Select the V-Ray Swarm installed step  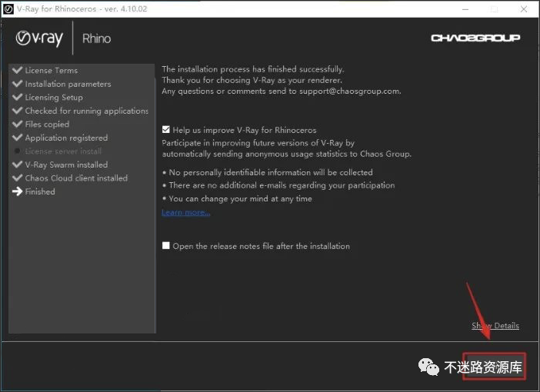pyautogui.click(x=66, y=164)
